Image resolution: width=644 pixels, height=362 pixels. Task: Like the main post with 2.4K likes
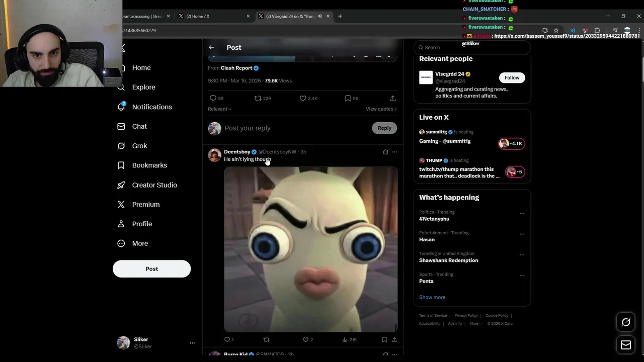pos(303,98)
